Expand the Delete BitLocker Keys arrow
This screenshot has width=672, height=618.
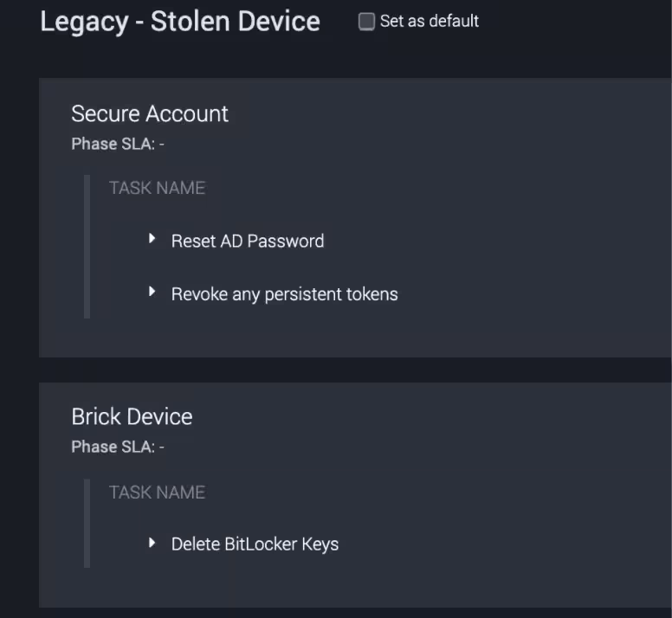pos(152,543)
